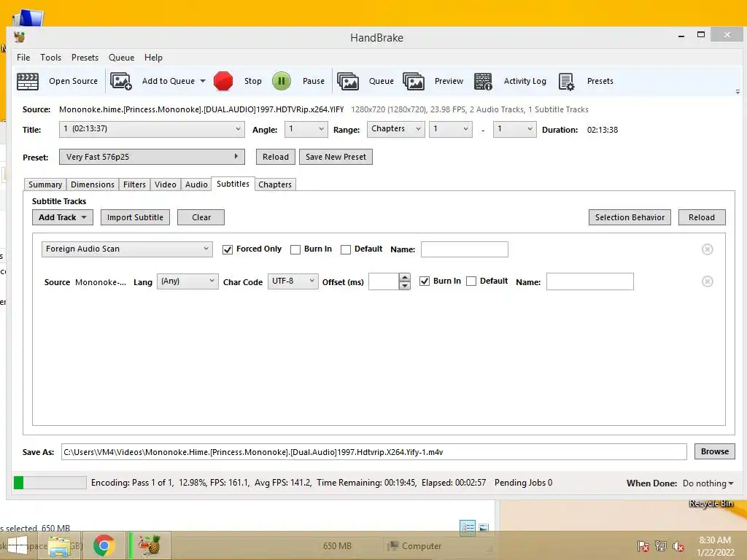This screenshot has height=560, width=747.
Task: Open the File menu
Action: (23, 57)
